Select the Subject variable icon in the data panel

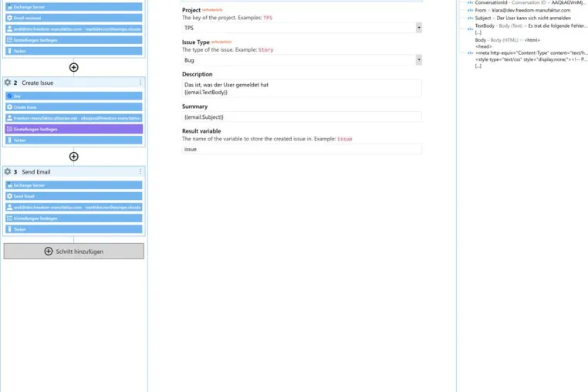tap(470, 18)
